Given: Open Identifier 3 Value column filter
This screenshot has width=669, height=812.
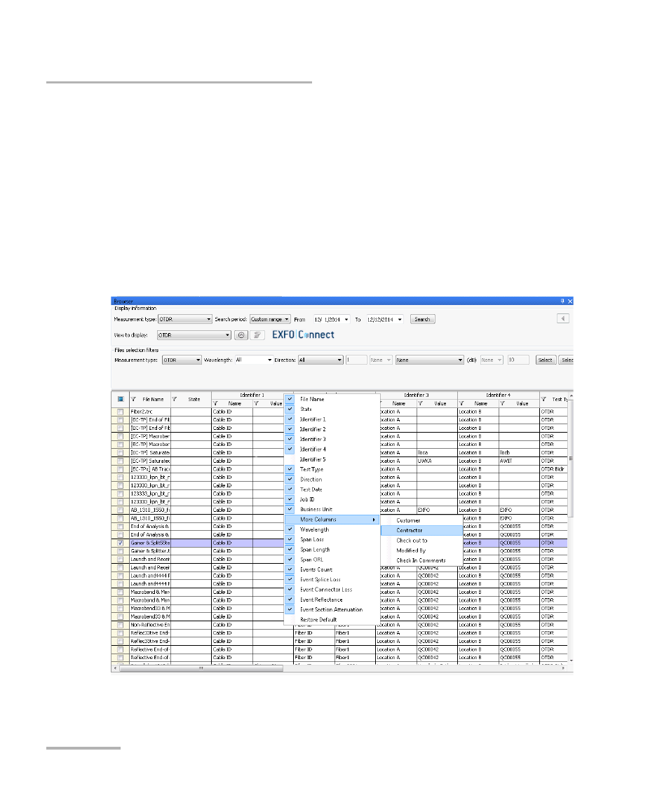Looking at the screenshot, I should click(x=421, y=403).
